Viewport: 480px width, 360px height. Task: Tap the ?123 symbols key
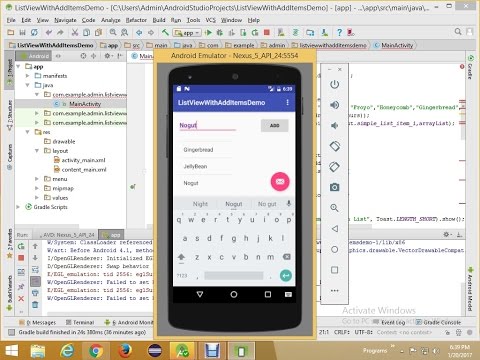click(182, 276)
